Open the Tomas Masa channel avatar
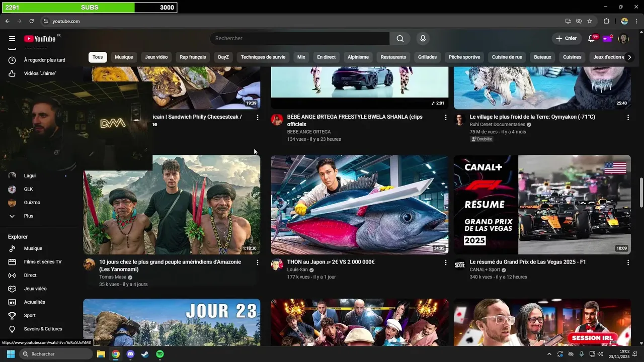 [x=89, y=264]
